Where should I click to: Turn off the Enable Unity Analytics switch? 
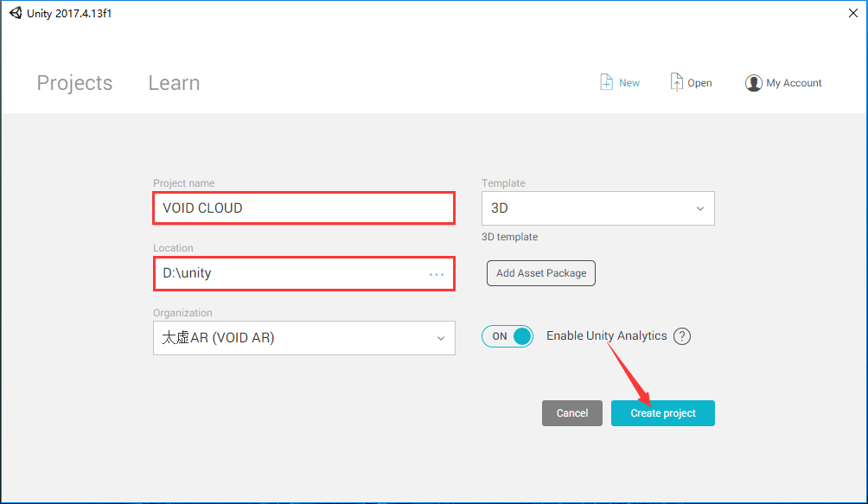507,336
